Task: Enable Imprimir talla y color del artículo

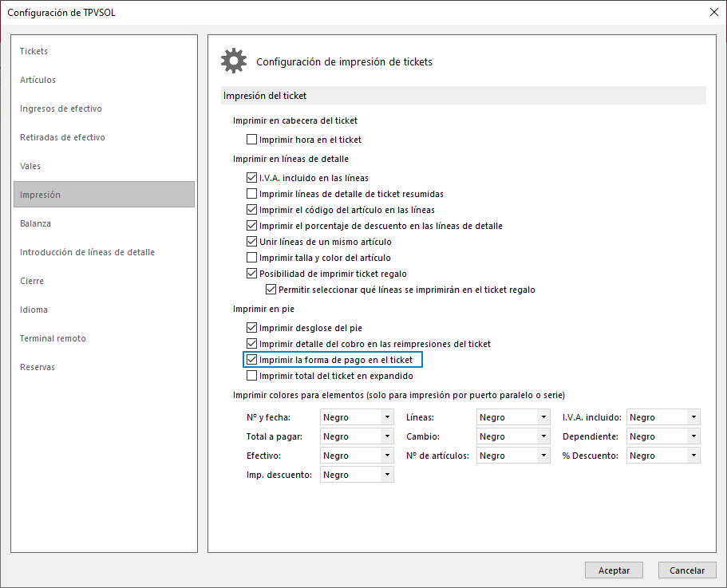Action: click(251, 258)
